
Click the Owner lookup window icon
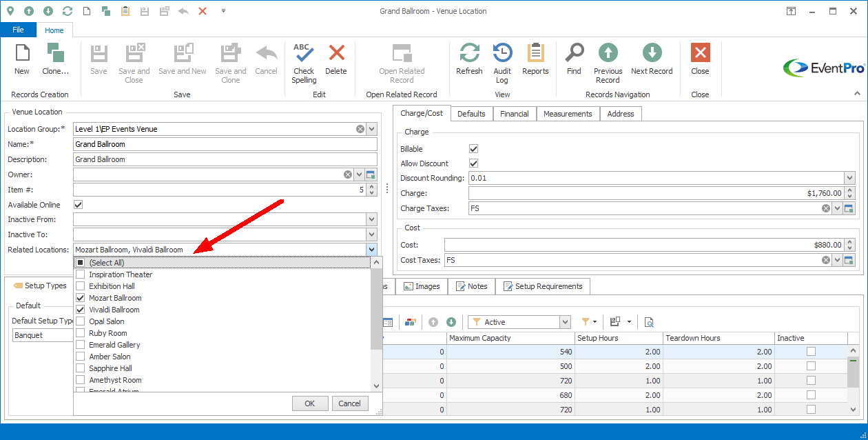(371, 174)
